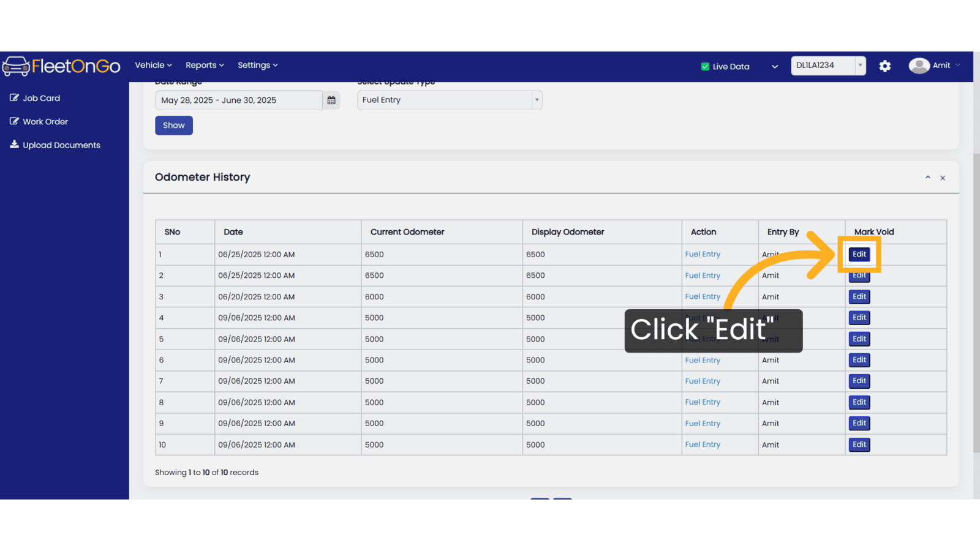The image size is (980, 551).
Task: Click Edit for row 6
Action: pyautogui.click(x=859, y=360)
